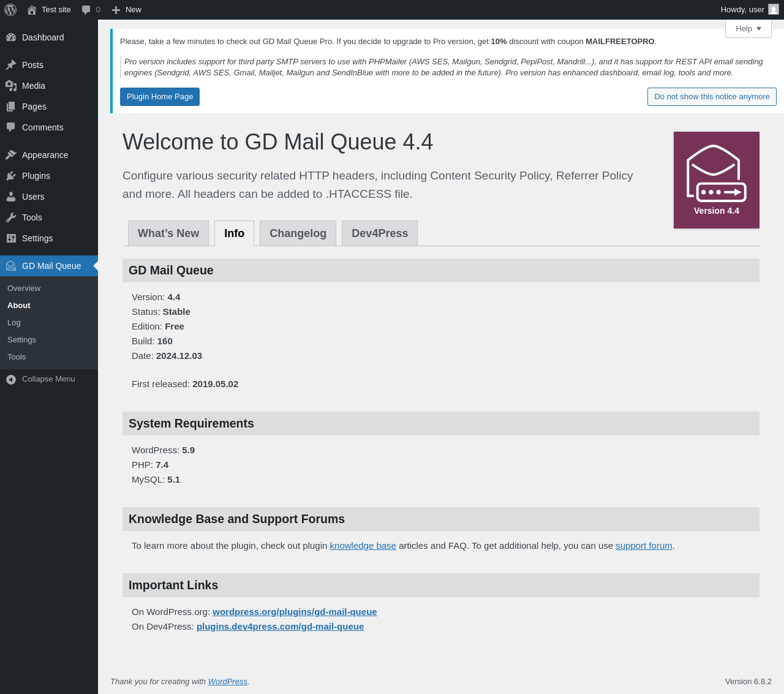Click the Pages icon in sidebar
This screenshot has height=694, width=784.
pos(11,107)
